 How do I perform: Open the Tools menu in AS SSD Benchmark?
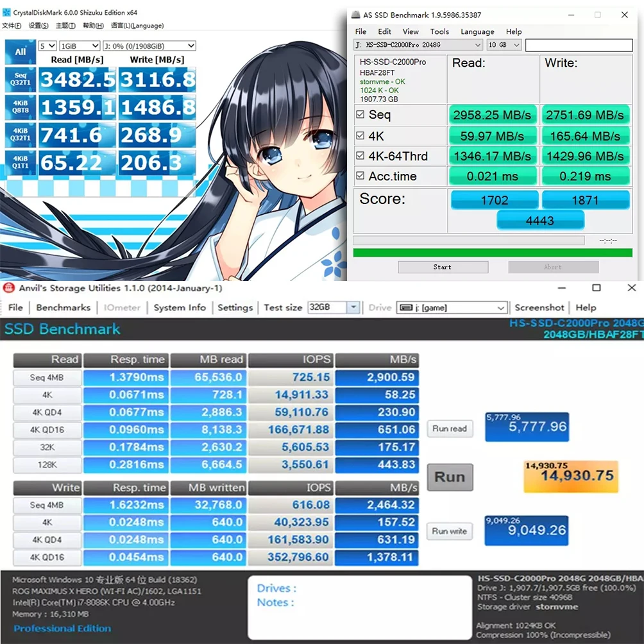439,31
